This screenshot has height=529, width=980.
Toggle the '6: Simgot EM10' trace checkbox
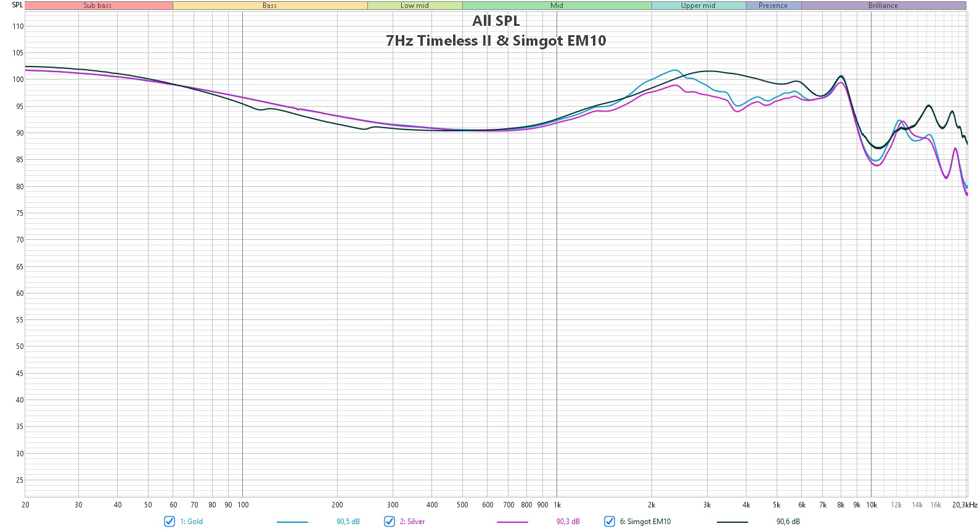coord(610,522)
